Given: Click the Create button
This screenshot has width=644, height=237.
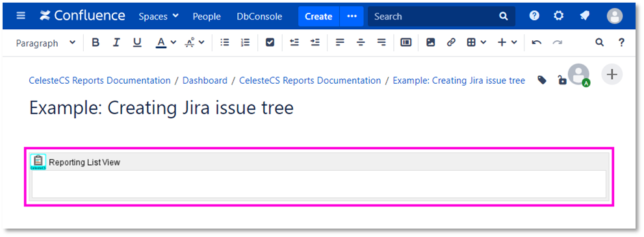Looking at the screenshot, I should pyautogui.click(x=318, y=16).
